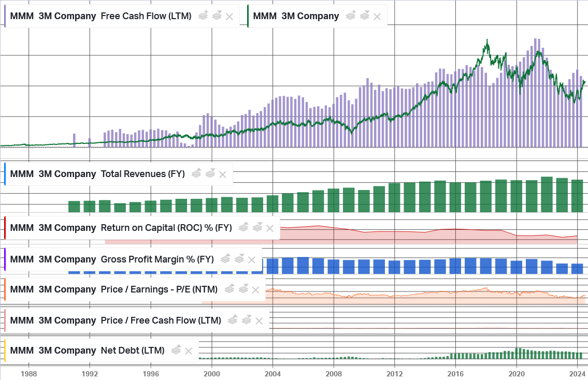Screen dimensions: 588x380
Task: Move the Gross Profit Margin pane down
Action: (239, 259)
